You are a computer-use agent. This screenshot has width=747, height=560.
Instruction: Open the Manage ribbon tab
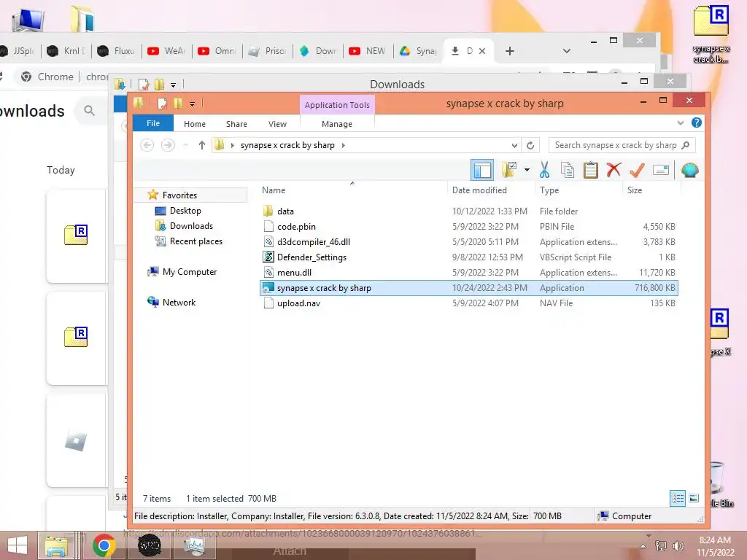(337, 124)
